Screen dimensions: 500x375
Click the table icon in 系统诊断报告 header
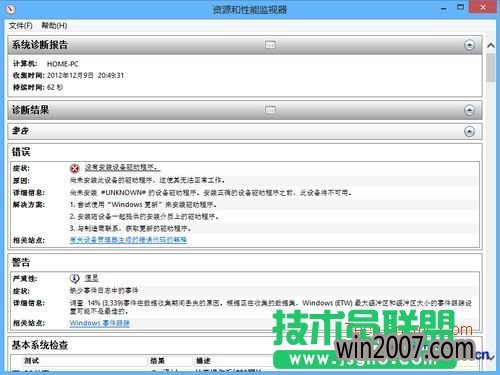[270, 45]
